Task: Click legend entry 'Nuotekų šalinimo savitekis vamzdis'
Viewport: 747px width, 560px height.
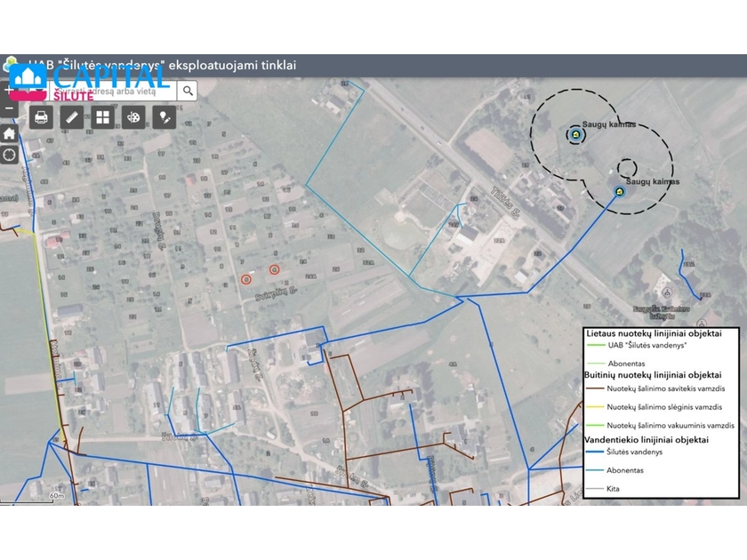Action: [665, 388]
